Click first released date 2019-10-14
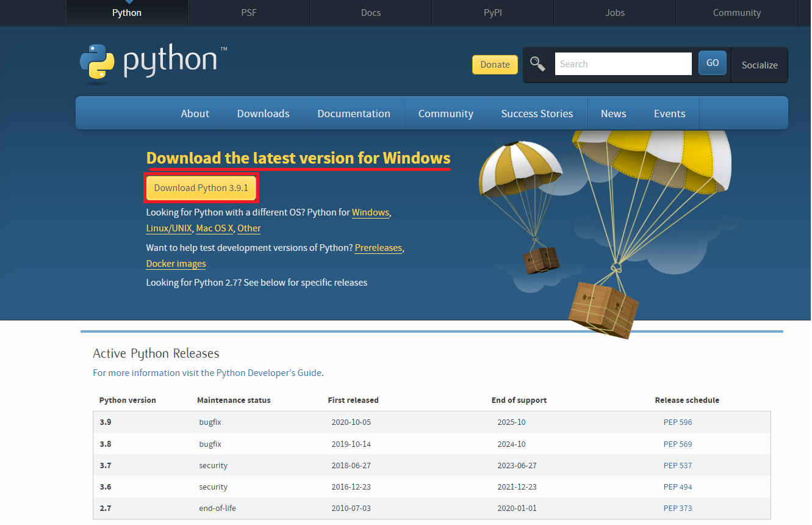This screenshot has height=525, width=812. pyautogui.click(x=351, y=444)
